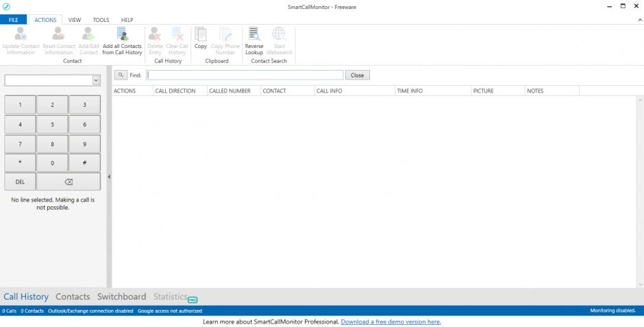This screenshot has height=327, width=644.
Task: Dial digit 6 on the keypad
Action: tap(84, 125)
